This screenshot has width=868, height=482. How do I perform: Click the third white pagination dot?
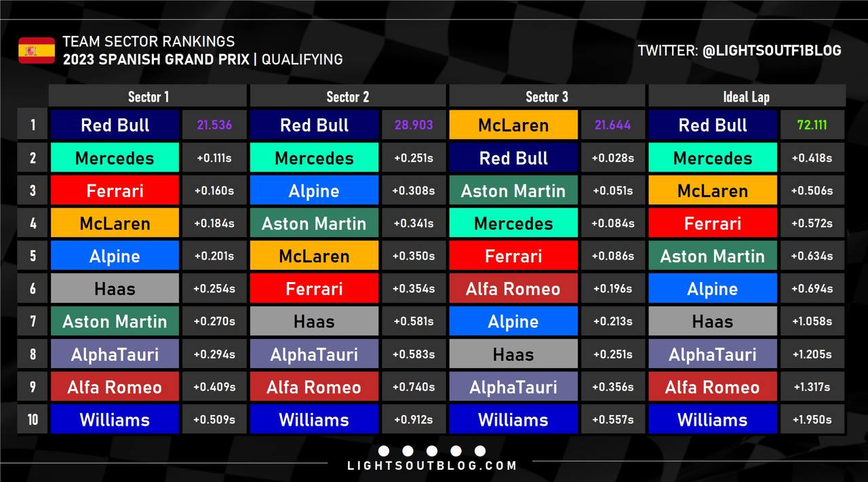(x=432, y=451)
